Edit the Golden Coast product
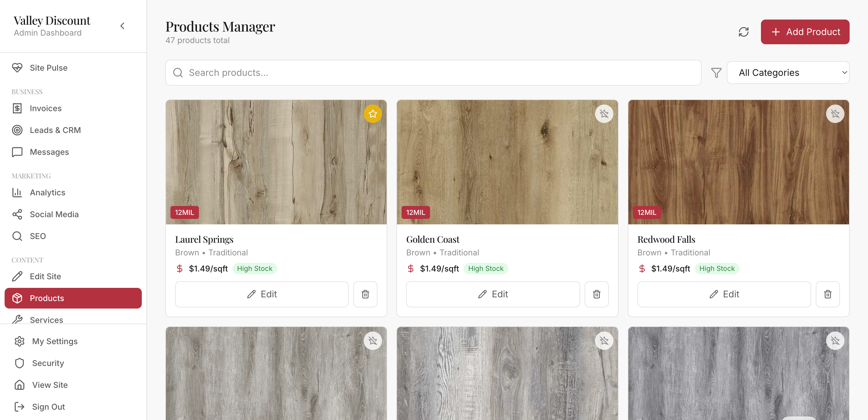This screenshot has height=420, width=868. point(493,294)
